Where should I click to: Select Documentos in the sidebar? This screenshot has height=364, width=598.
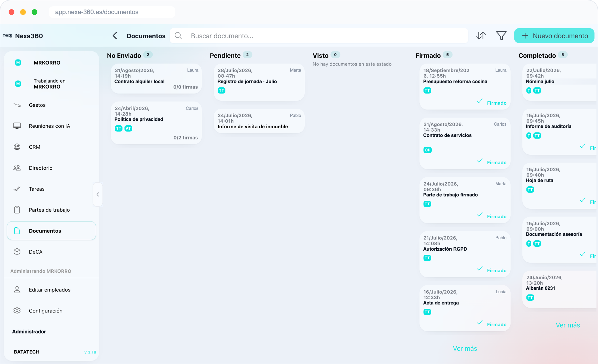click(51, 231)
